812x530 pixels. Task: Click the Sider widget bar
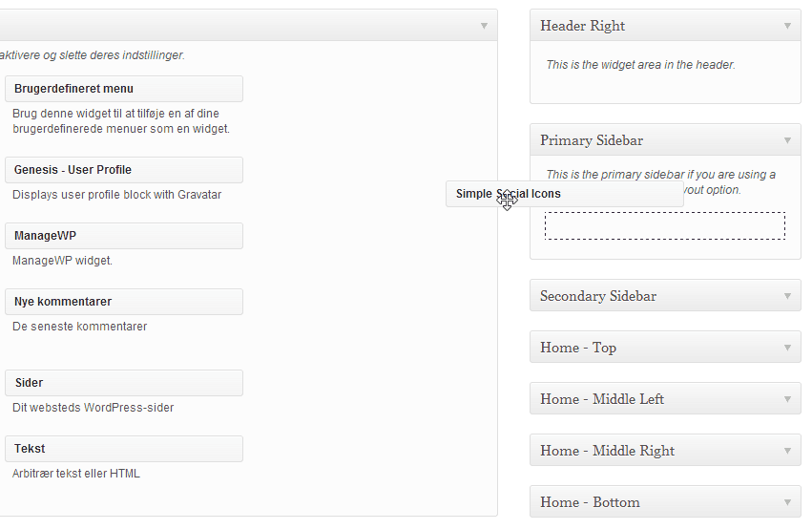[x=124, y=383]
